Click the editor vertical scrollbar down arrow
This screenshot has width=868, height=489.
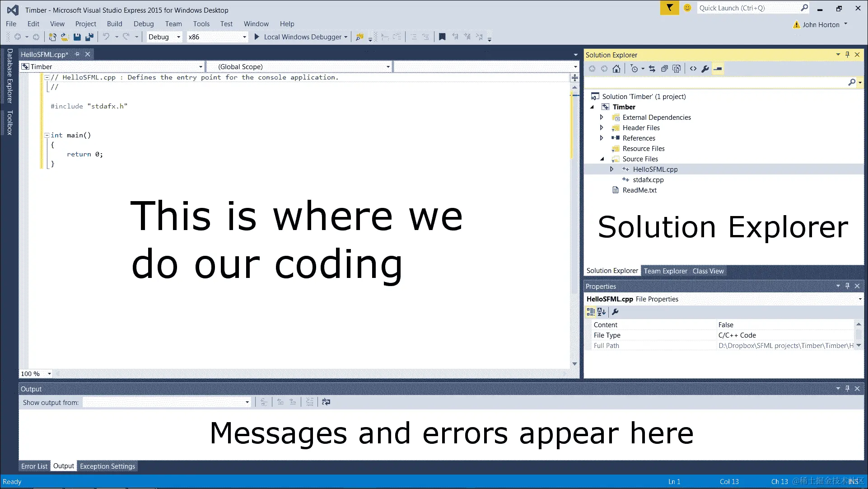click(x=574, y=363)
